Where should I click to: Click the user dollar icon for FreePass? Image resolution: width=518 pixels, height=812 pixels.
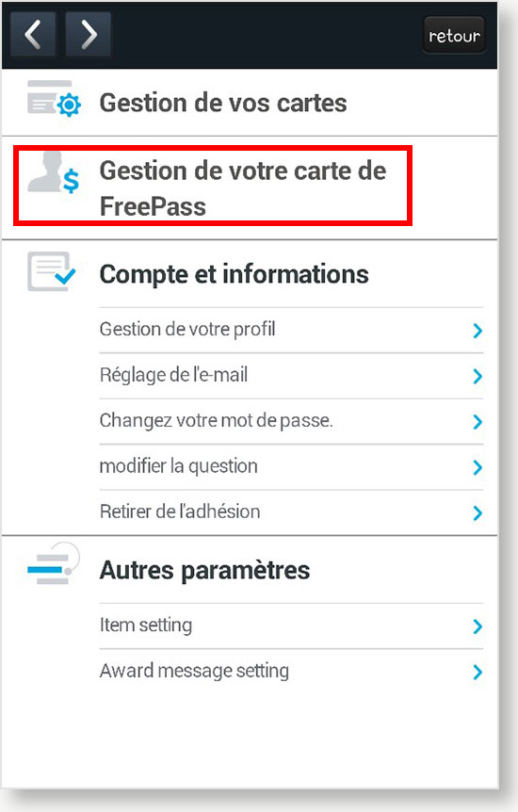pos(54,172)
